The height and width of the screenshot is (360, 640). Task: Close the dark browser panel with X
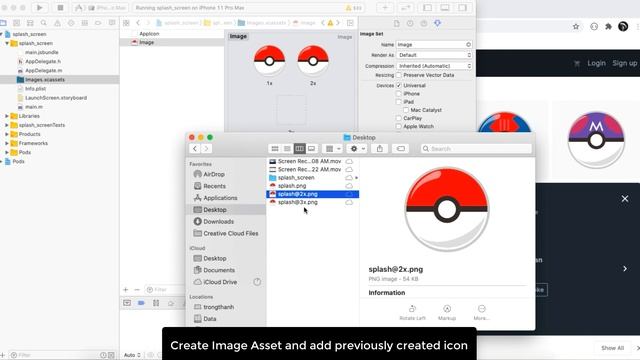(625, 199)
